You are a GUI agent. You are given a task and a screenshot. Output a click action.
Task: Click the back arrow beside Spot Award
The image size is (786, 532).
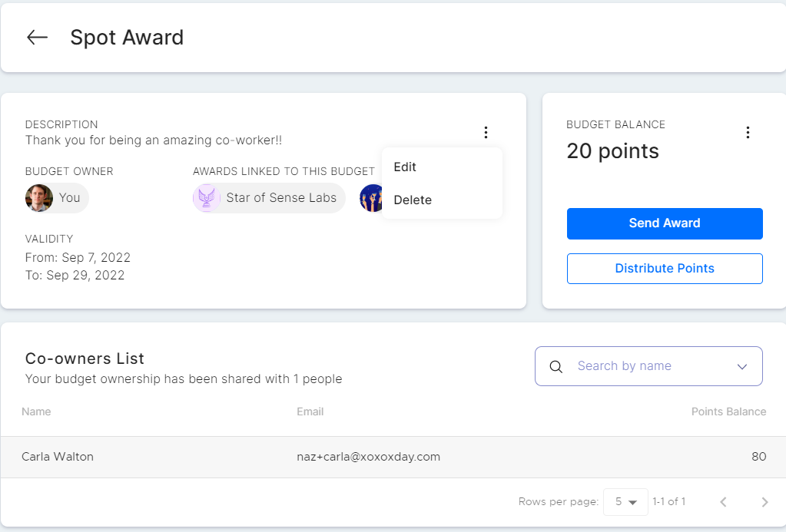pyautogui.click(x=37, y=38)
